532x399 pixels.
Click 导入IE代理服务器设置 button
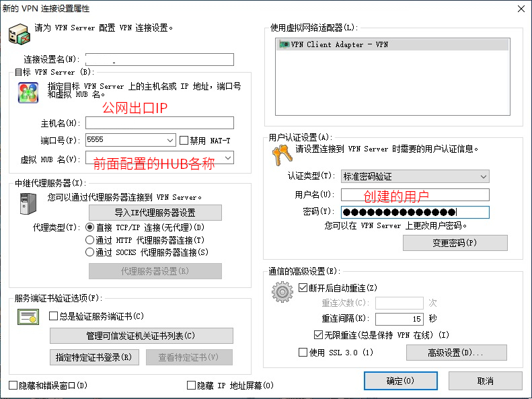click(x=155, y=213)
